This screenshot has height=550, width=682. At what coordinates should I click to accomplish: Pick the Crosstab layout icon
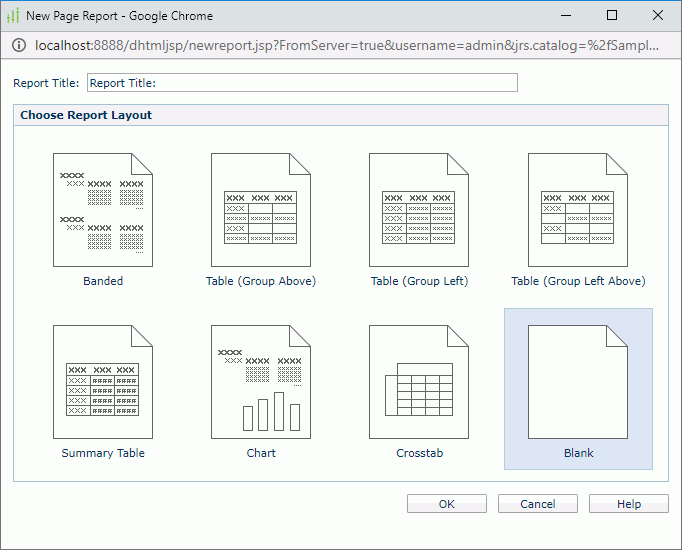tap(419, 382)
